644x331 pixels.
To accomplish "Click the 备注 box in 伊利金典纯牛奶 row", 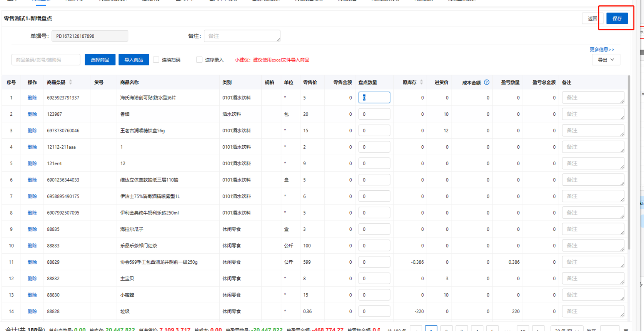I will pyautogui.click(x=593, y=213).
